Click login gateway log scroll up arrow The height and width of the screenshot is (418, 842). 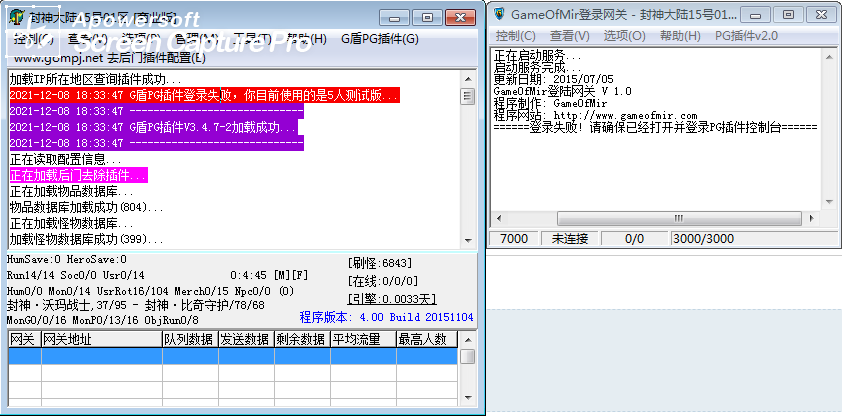(829, 55)
